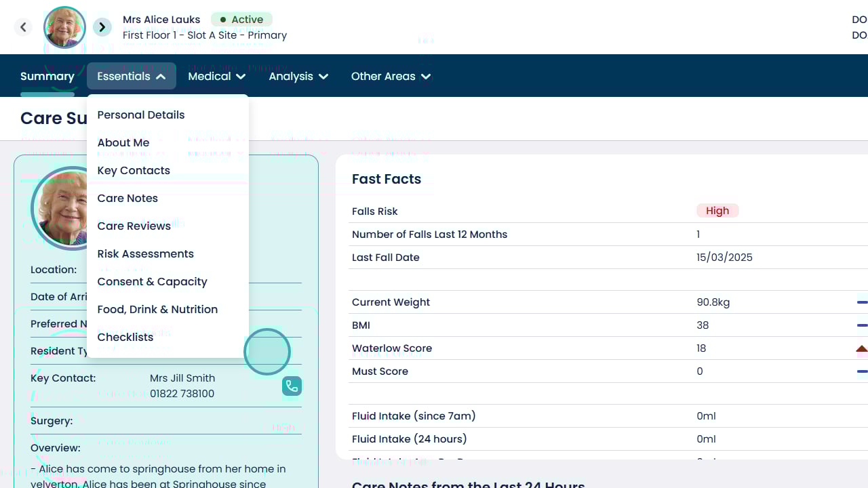This screenshot has height=488, width=868.
Task: Open Risk Assessments from Essentials
Action: 146,254
